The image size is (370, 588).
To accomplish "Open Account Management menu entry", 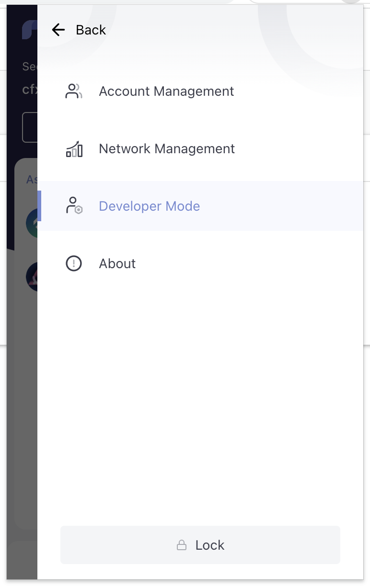I will click(x=166, y=91).
